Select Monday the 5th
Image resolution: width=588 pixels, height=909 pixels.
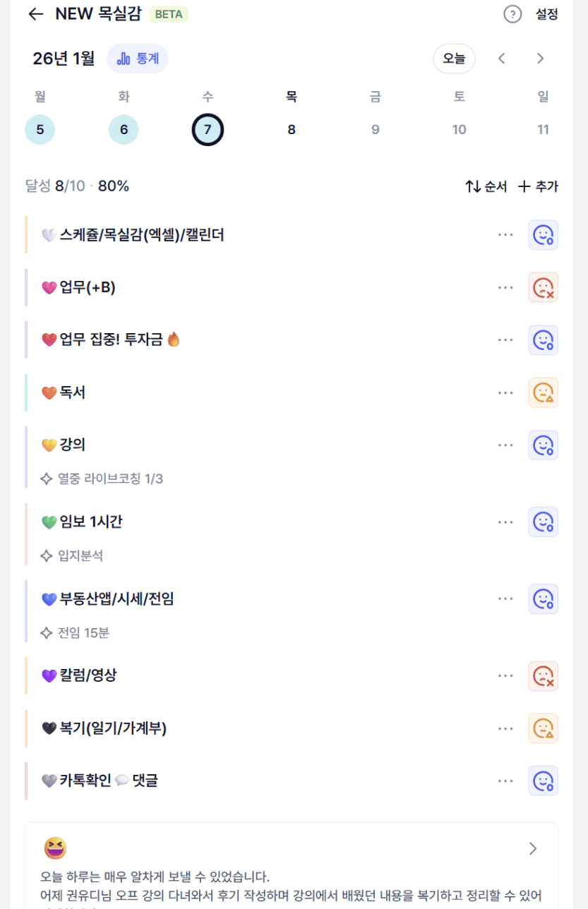click(40, 130)
